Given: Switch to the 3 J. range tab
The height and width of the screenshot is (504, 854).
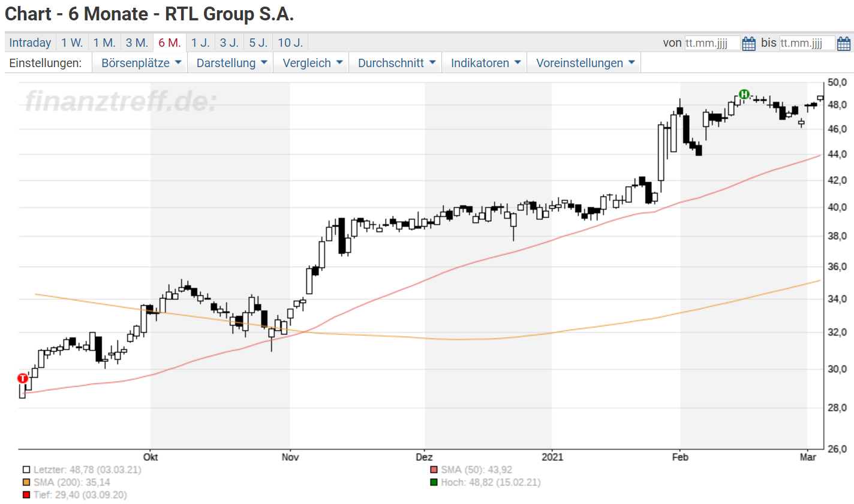Looking at the screenshot, I should 229,43.
